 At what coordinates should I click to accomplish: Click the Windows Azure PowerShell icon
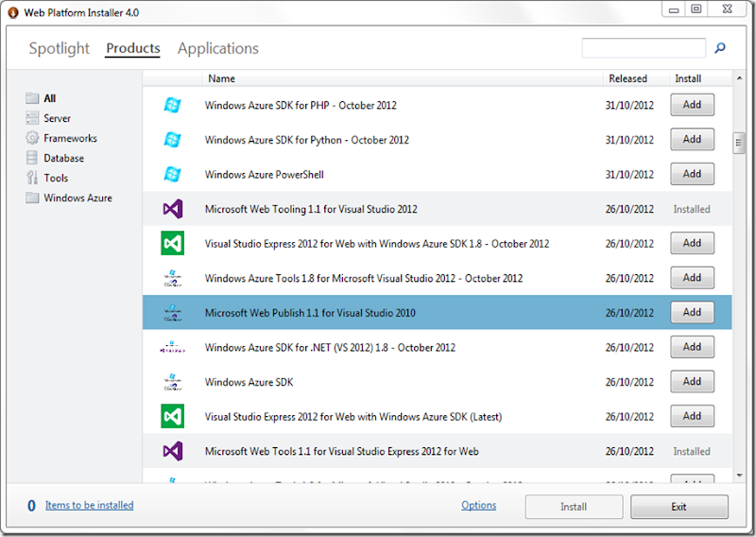(173, 174)
